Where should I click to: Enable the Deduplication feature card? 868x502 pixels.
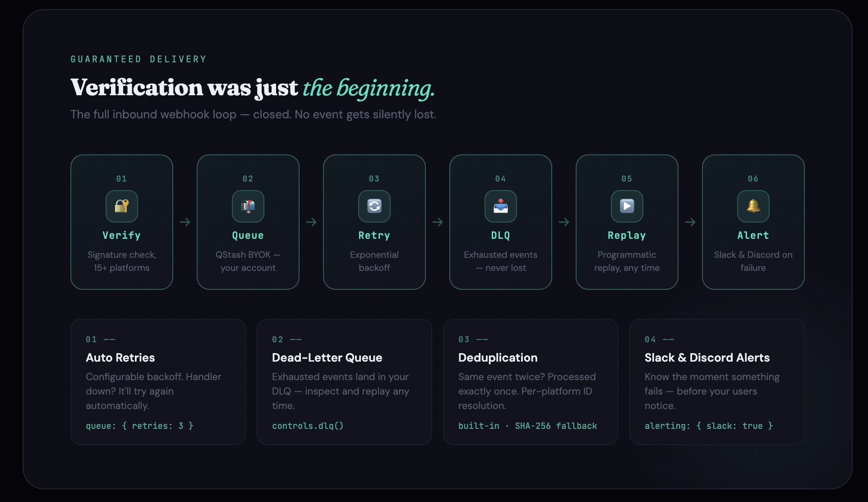(x=530, y=381)
